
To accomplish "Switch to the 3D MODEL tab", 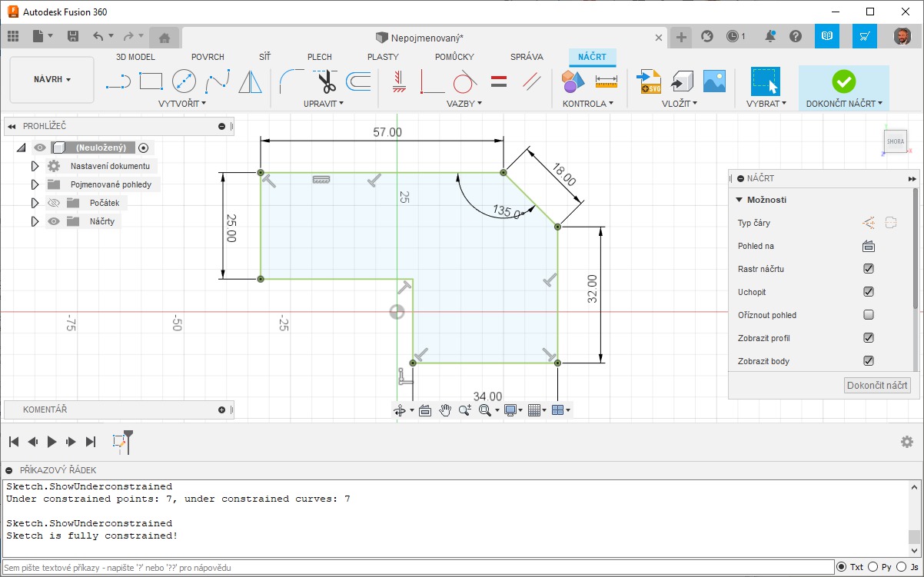I will click(135, 57).
